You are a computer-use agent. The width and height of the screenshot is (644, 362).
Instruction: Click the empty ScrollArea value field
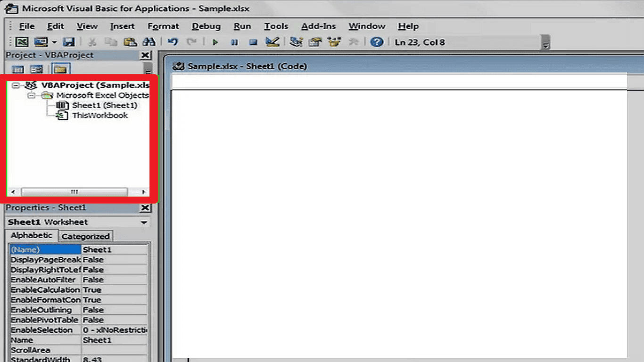click(x=115, y=350)
